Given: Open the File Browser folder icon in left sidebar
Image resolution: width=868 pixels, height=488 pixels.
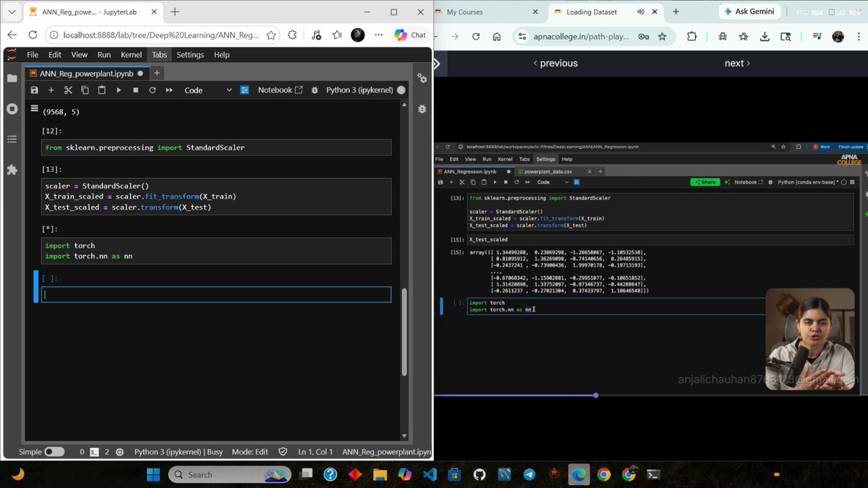Looking at the screenshot, I should (12, 78).
